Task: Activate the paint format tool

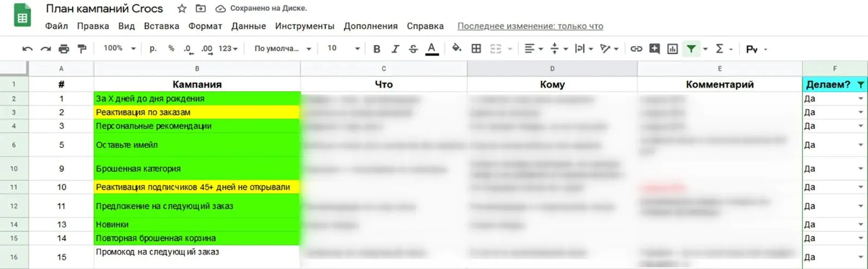Action: click(x=82, y=49)
